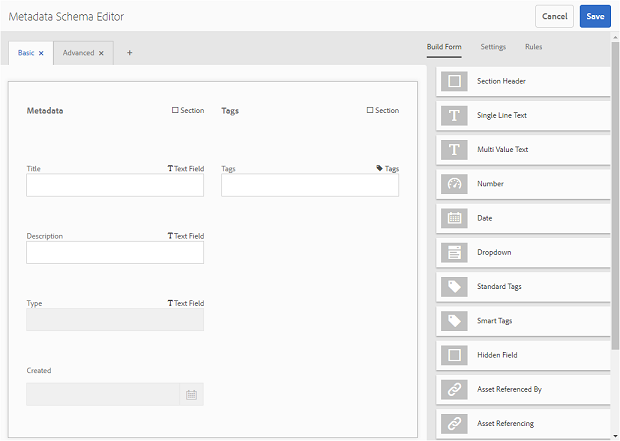
Task: Click the Type disabled input field
Action: (115, 320)
